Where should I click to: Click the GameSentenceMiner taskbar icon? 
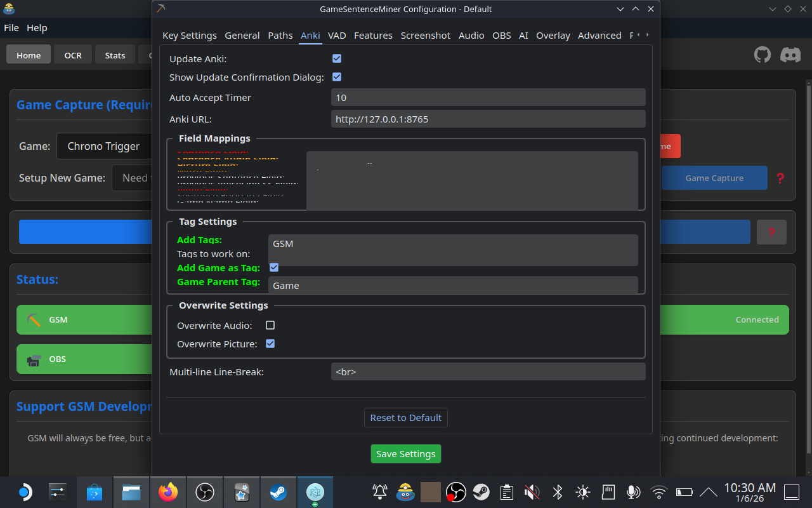(x=315, y=491)
